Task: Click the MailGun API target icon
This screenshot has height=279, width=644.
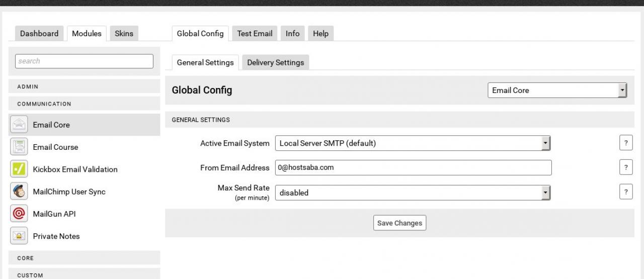Action: [x=19, y=214]
